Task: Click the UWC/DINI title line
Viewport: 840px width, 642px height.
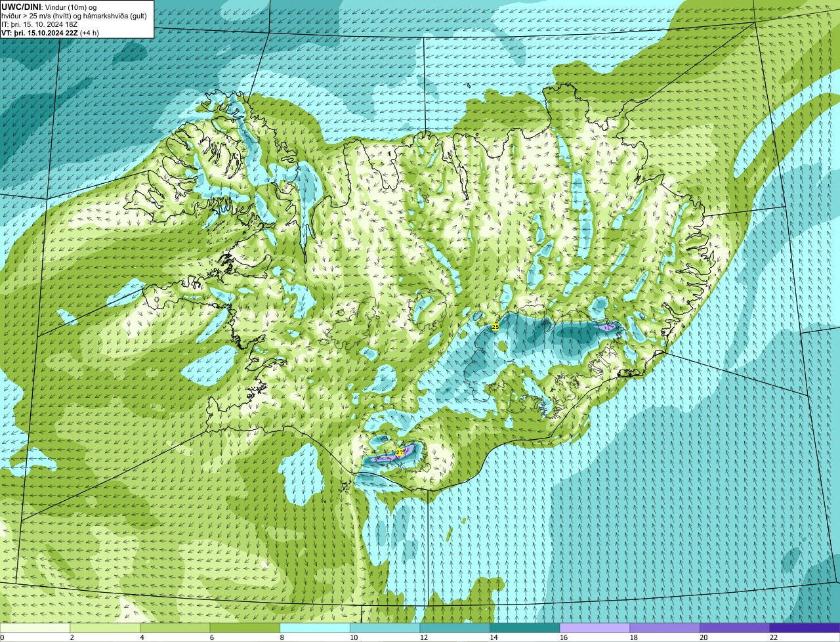Action: point(49,7)
